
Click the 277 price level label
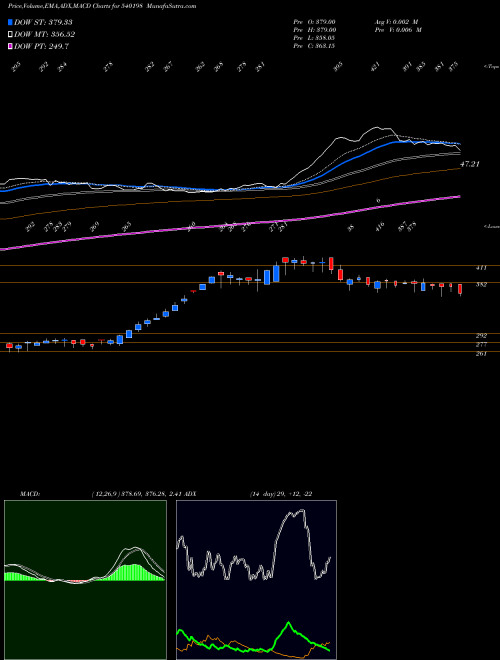[x=481, y=345]
